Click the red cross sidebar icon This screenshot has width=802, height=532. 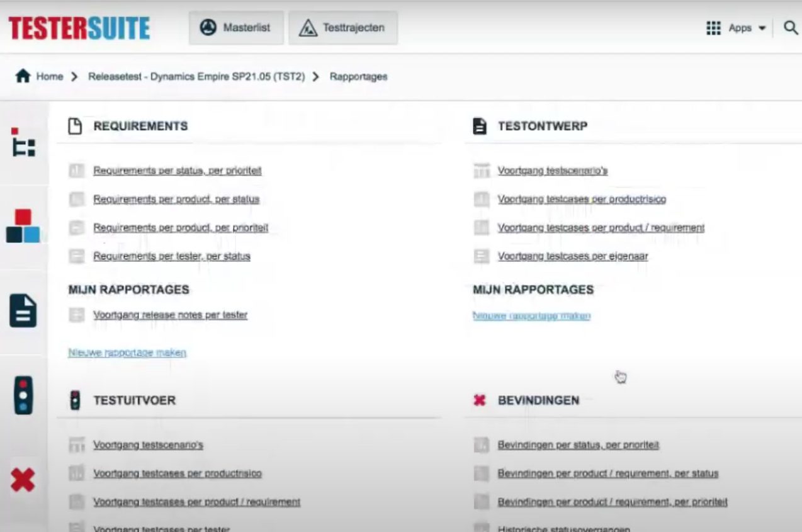click(x=23, y=480)
